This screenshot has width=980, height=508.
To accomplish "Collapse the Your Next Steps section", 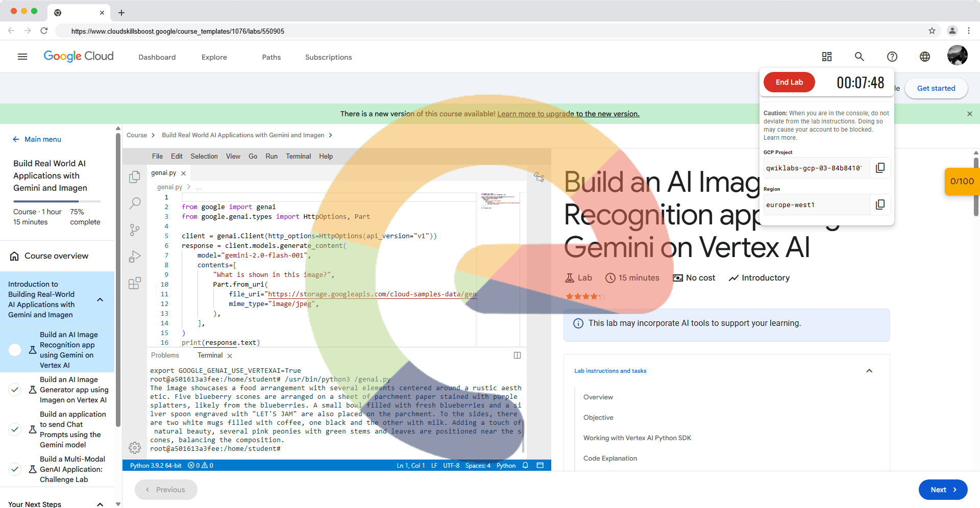I will (x=100, y=504).
